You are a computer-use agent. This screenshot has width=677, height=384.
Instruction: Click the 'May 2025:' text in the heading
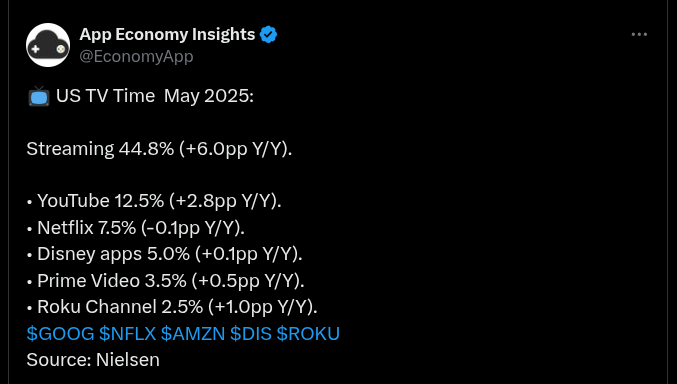[x=209, y=96]
